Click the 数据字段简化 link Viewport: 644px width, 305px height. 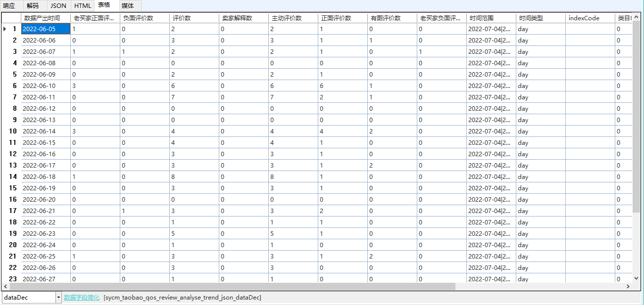tap(82, 298)
